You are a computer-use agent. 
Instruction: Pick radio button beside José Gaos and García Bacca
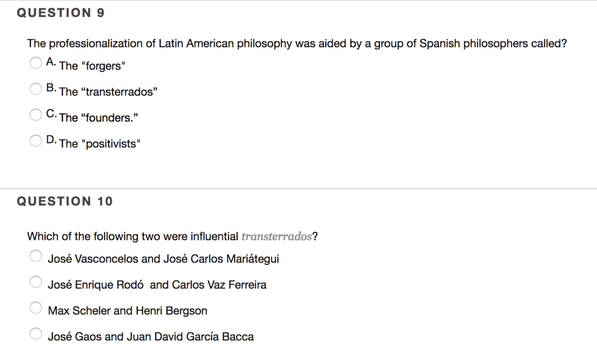(36, 334)
